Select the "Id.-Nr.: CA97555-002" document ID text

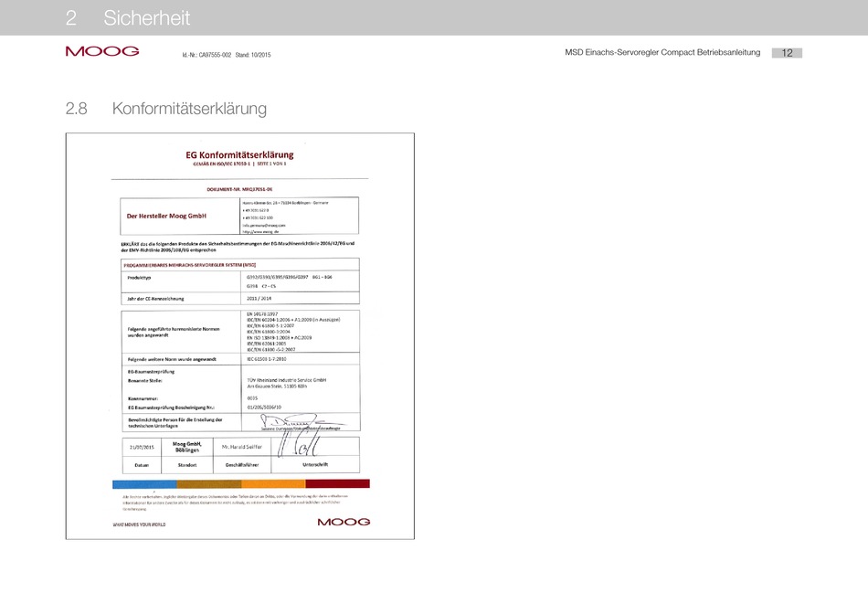(x=206, y=55)
